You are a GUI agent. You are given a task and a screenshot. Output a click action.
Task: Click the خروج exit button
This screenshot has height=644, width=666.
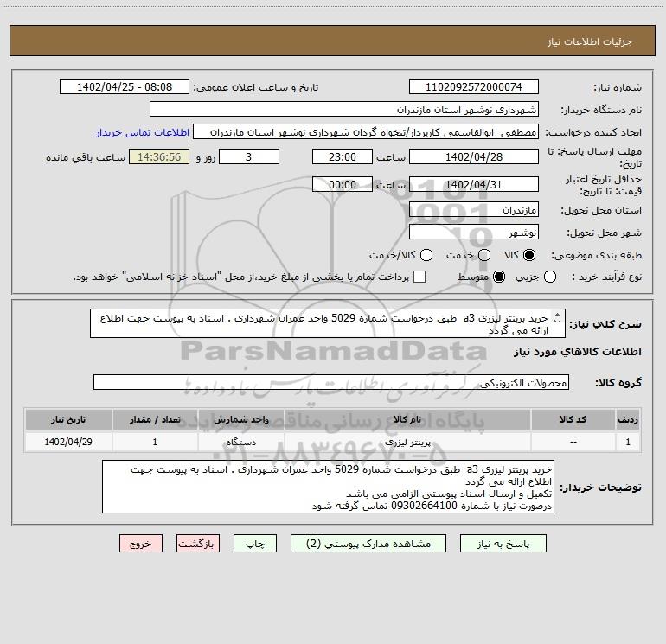[141, 544]
